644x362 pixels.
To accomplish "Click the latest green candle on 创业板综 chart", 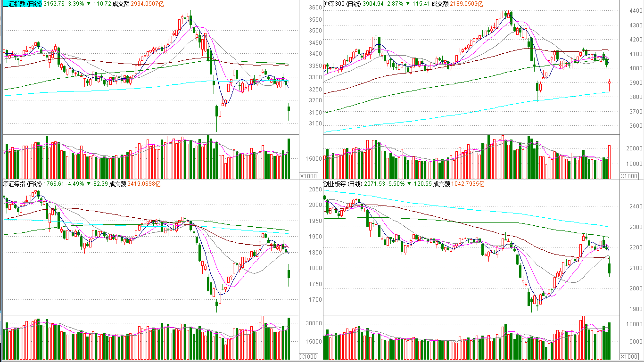I will click(x=609, y=267).
